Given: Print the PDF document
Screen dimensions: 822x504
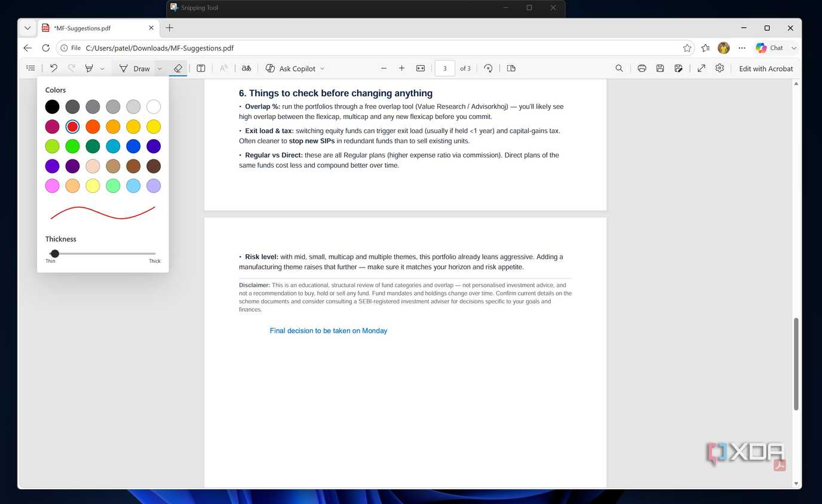Looking at the screenshot, I should (x=642, y=68).
